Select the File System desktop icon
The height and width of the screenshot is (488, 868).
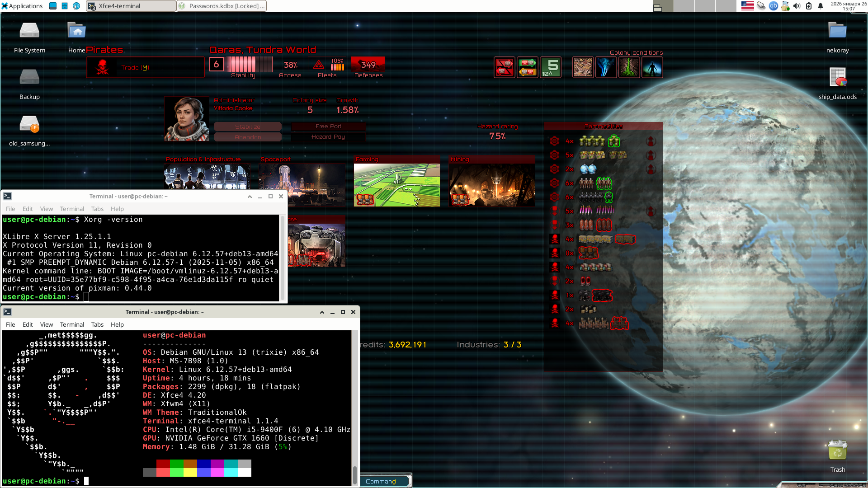point(29,38)
